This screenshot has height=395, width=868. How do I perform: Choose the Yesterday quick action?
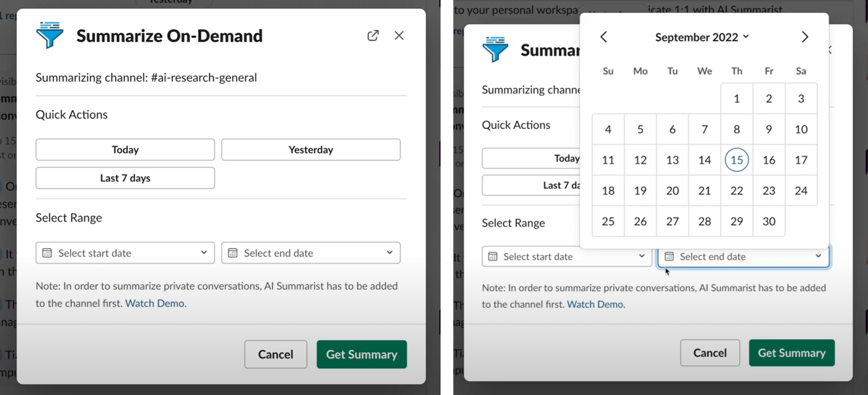311,150
